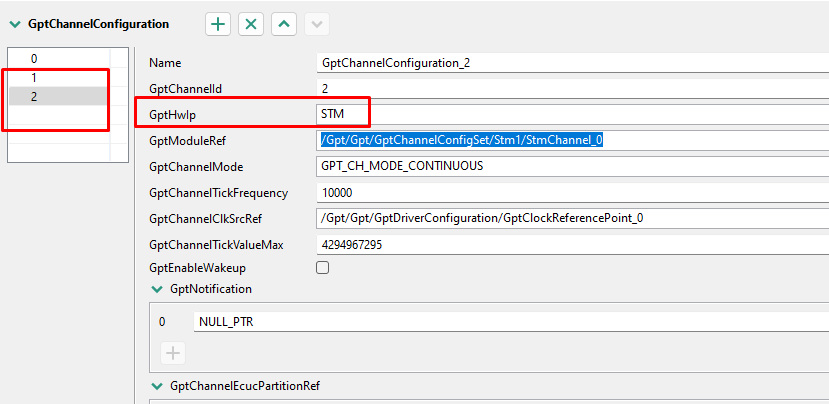Image resolution: width=829 pixels, height=404 pixels.
Task: Click the add notification plus button
Action: pos(173,353)
